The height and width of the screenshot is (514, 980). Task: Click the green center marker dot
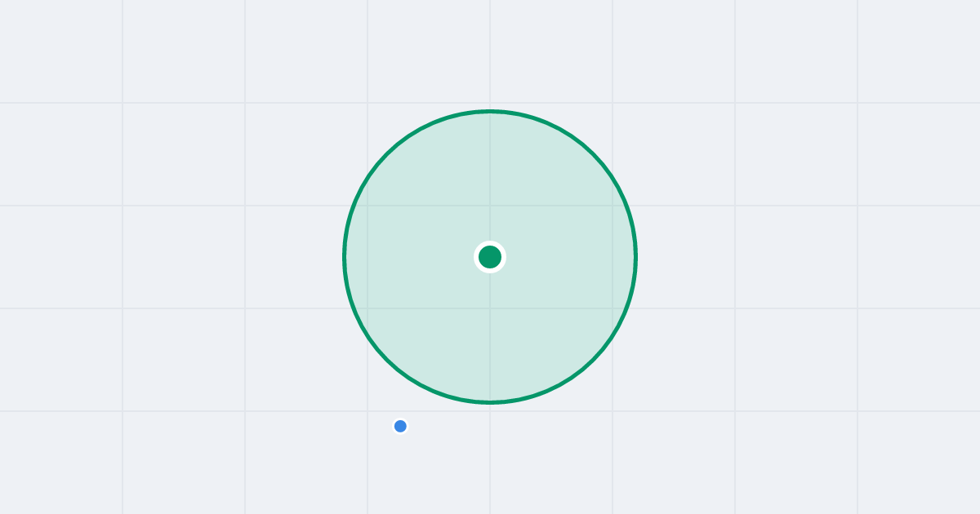[x=490, y=257]
